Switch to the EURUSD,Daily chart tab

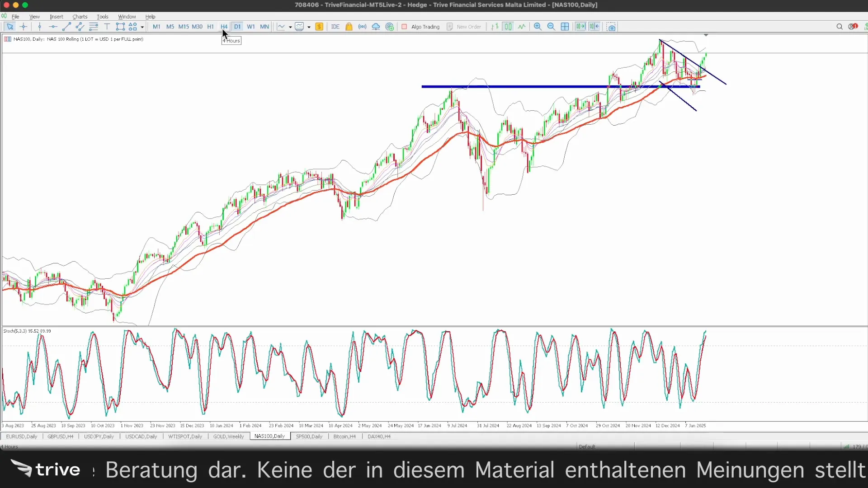point(22,436)
